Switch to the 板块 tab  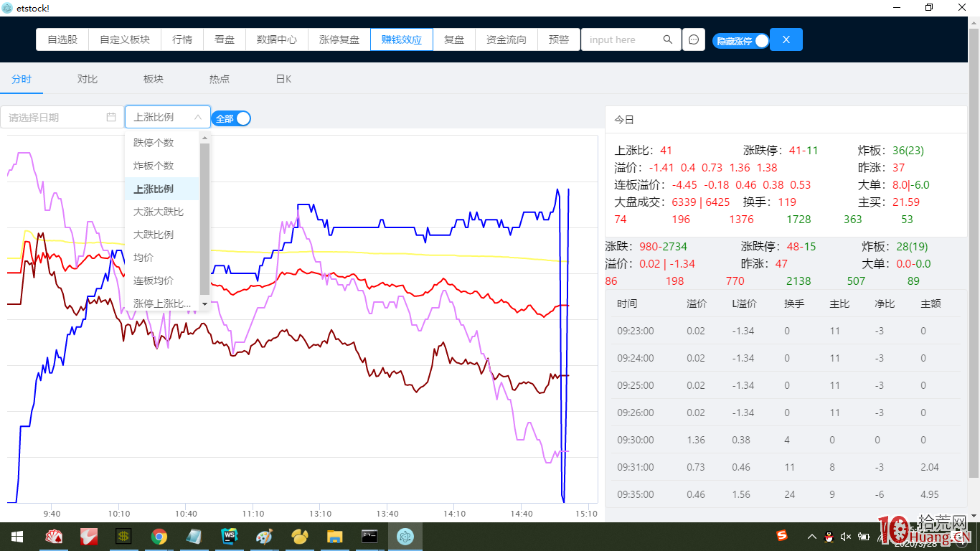[154, 79]
